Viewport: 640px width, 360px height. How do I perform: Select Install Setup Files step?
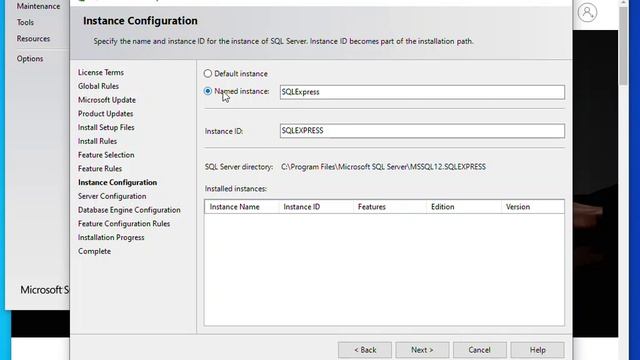coord(106,127)
